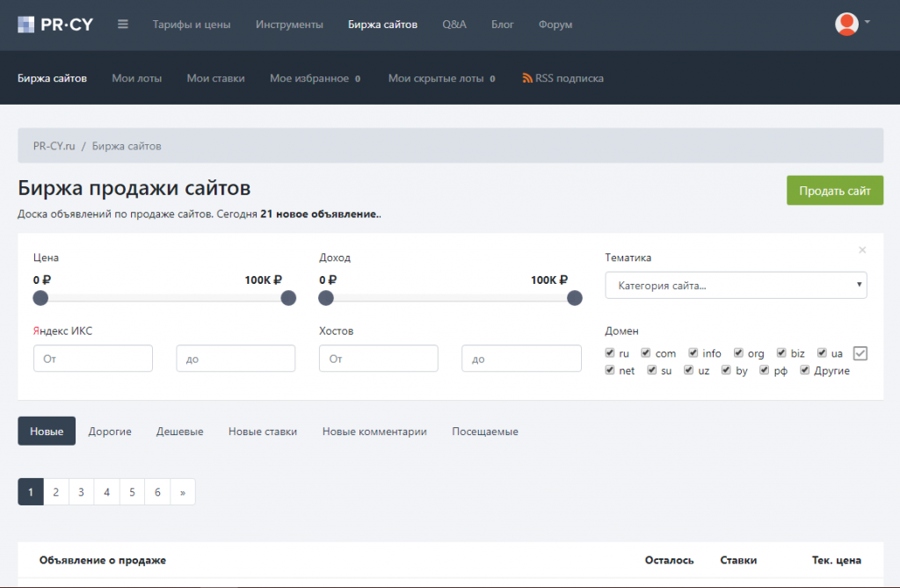The height and width of the screenshot is (588, 900).
Task: Uncheck the org domain checkbox
Action: point(738,352)
